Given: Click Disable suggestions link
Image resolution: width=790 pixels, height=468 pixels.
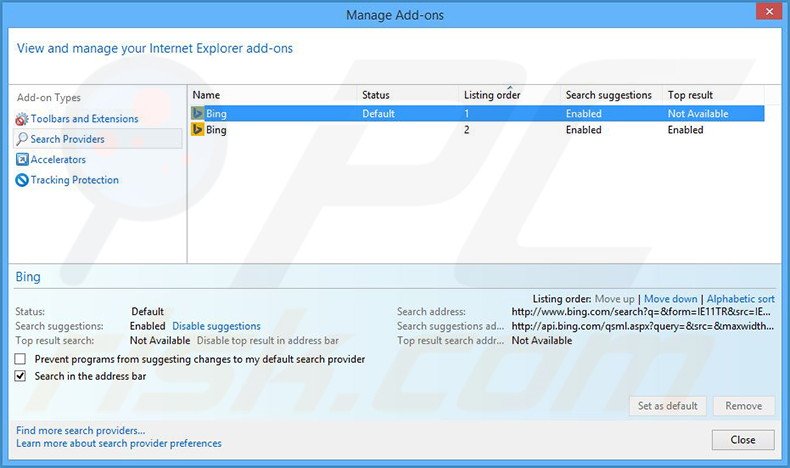Looking at the screenshot, I should pyautogui.click(x=216, y=326).
